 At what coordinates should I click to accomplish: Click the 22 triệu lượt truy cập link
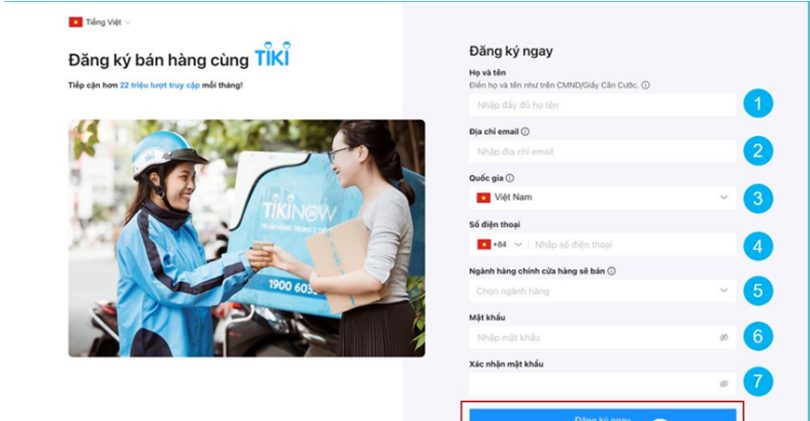pyautogui.click(x=160, y=85)
